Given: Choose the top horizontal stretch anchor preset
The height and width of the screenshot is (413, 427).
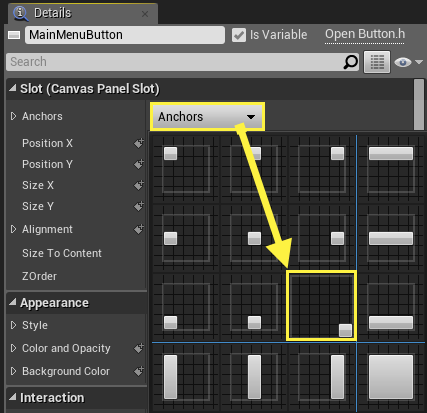Looking at the screenshot, I should 391,169.
